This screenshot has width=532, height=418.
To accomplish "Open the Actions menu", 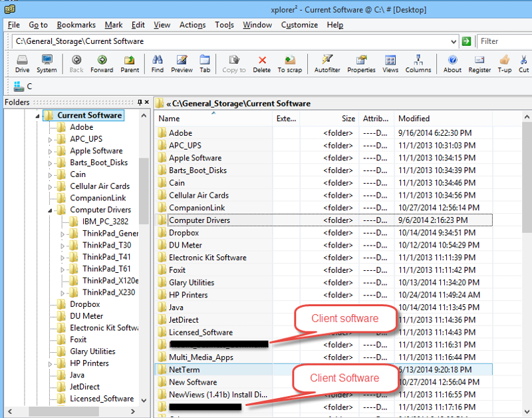I will click(192, 25).
